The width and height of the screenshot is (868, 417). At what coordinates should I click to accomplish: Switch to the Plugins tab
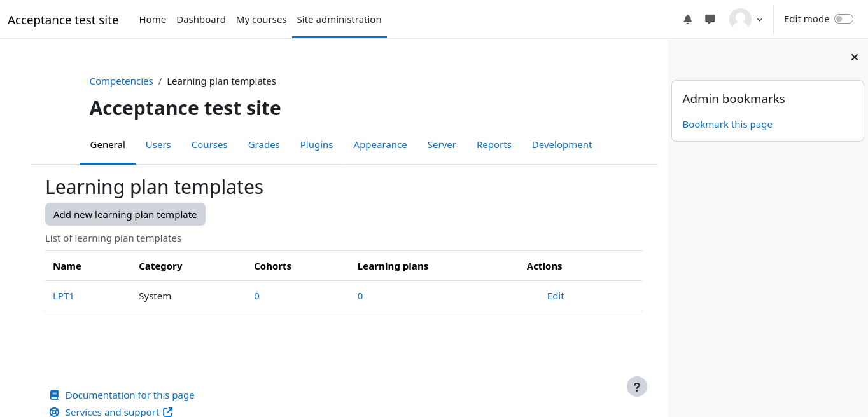point(316,145)
